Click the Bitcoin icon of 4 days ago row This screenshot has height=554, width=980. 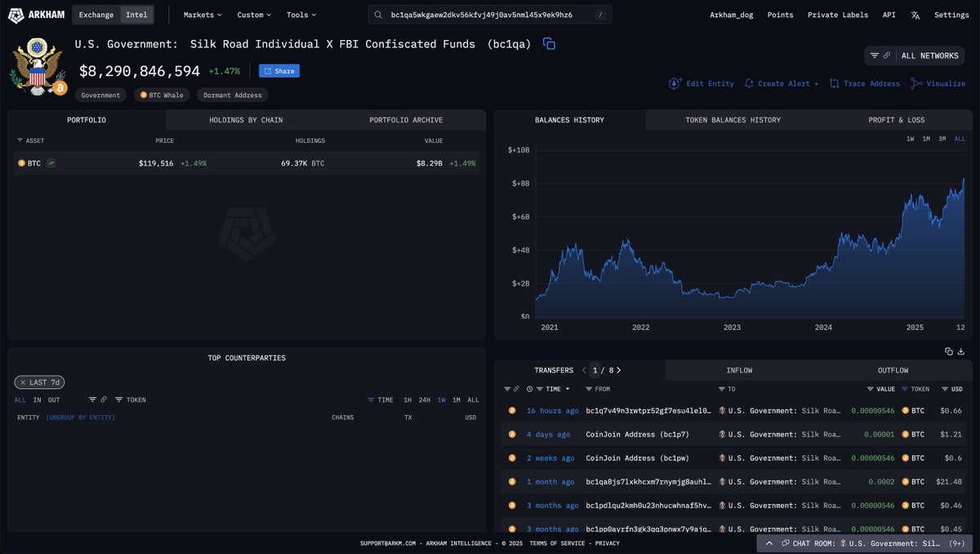pos(512,435)
